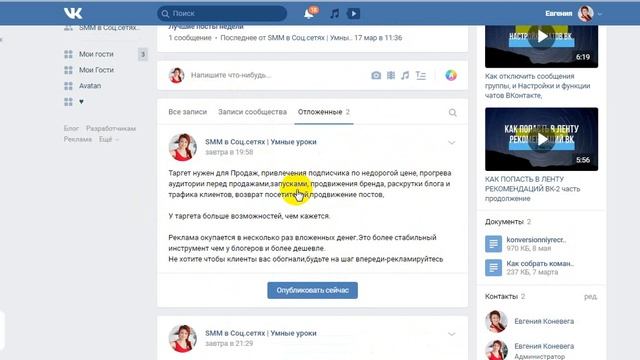This screenshot has width=640, height=360.
Task: Switch to Все записи tab
Action: [x=187, y=112]
